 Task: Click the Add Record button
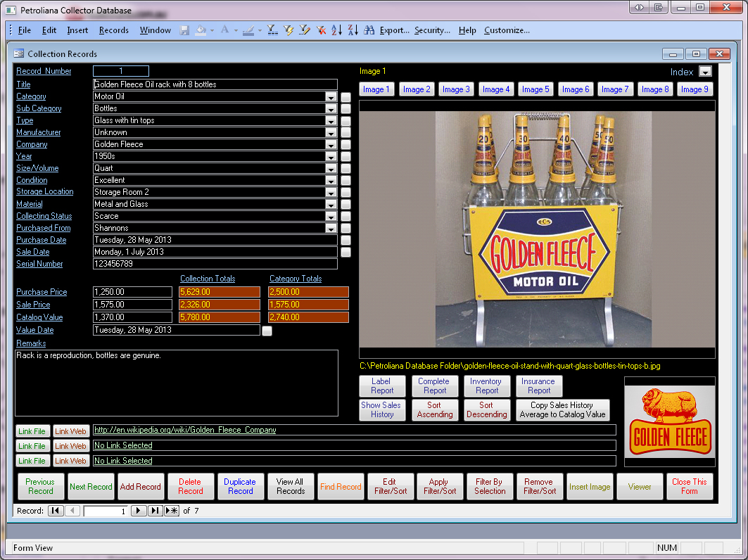[x=140, y=487]
